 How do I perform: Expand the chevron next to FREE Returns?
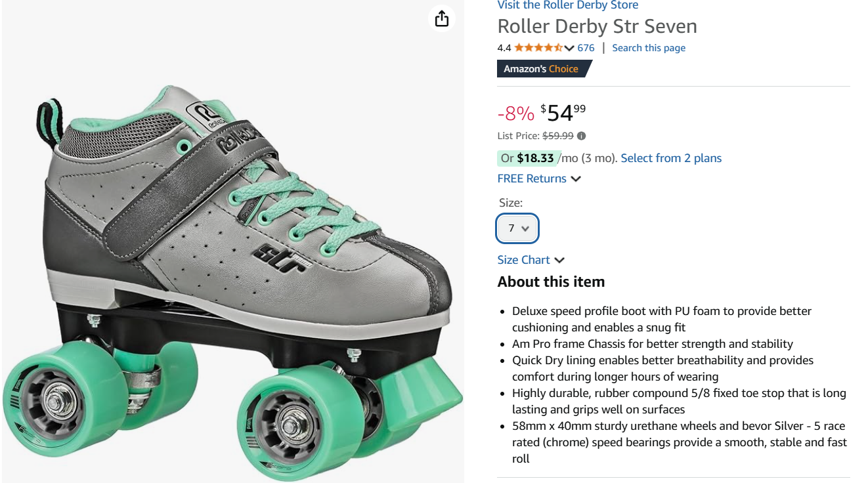coord(576,179)
